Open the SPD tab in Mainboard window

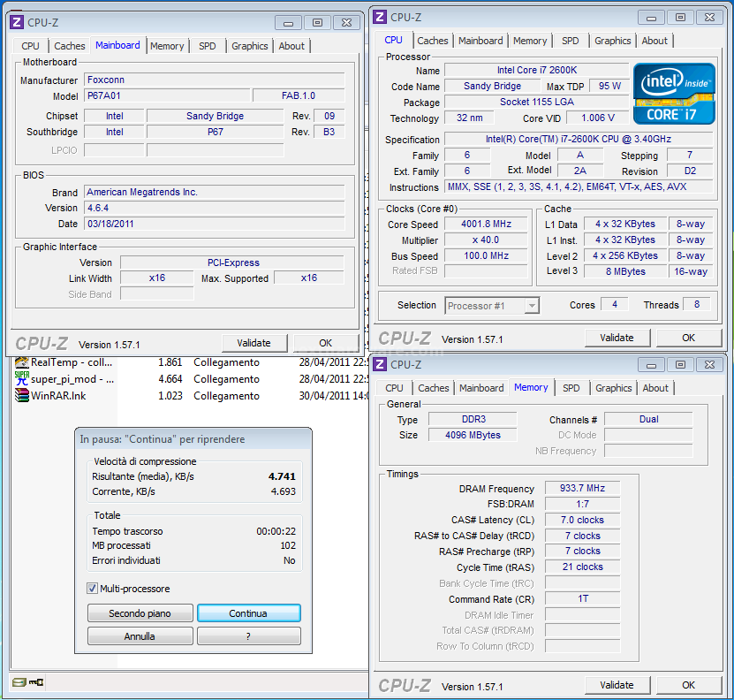coord(208,46)
